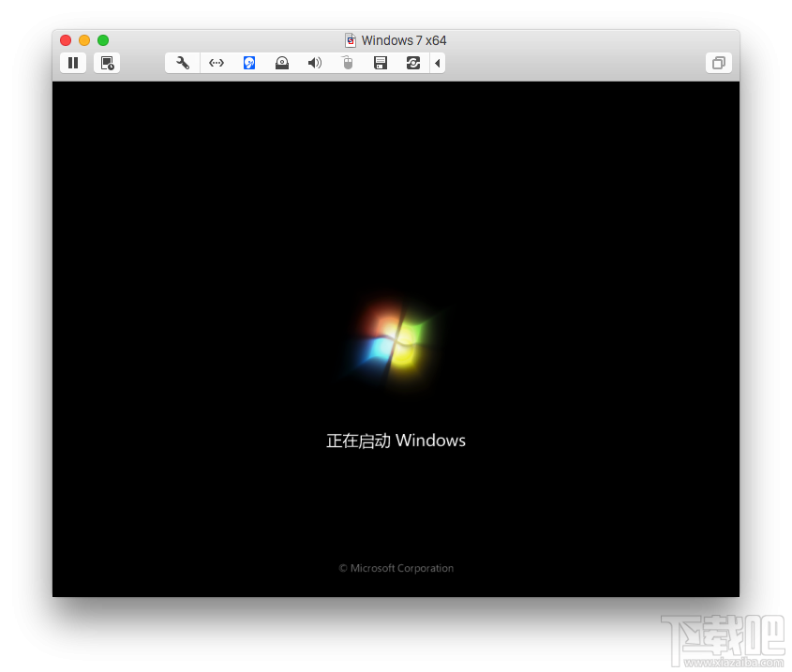Select the highlighted hard disk device icon

[249, 63]
